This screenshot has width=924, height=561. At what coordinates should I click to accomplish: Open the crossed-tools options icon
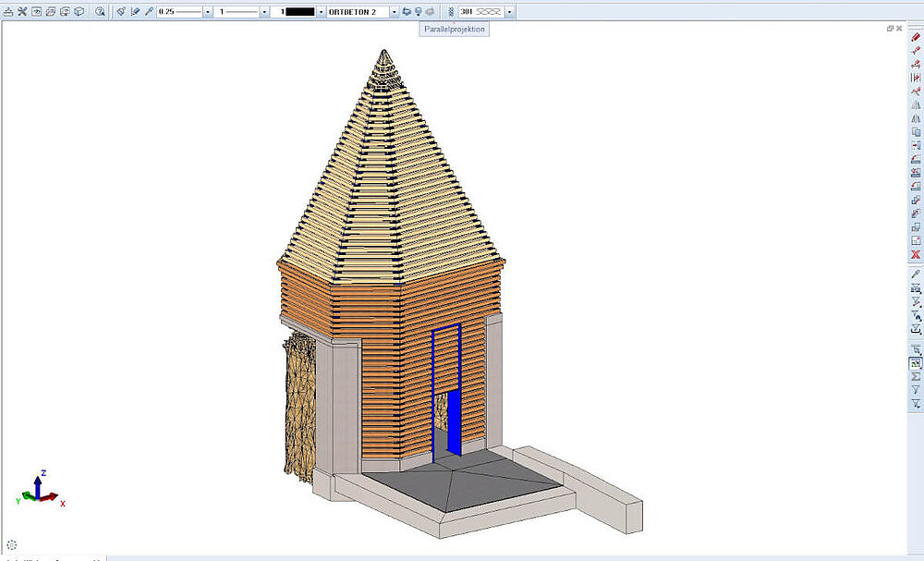coord(22,11)
